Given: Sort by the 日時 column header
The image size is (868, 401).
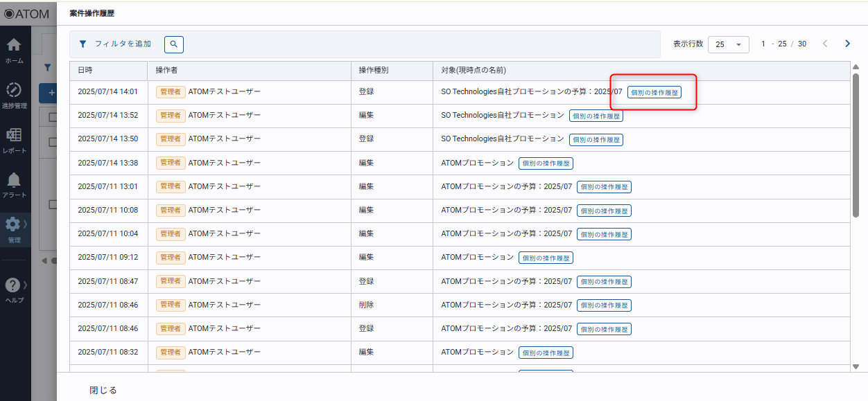Looking at the screenshot, I should (x=85, y=71).
